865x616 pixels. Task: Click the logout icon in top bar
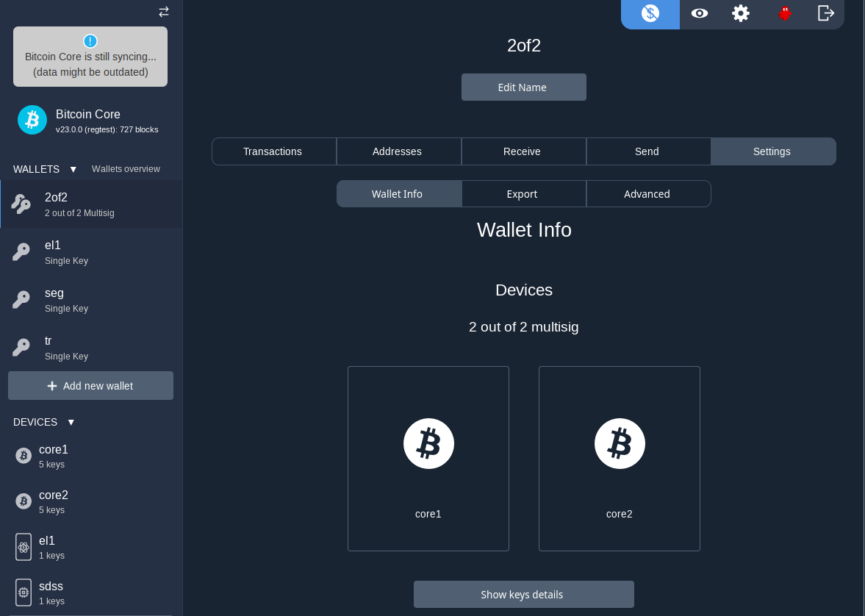coord(826,12)
